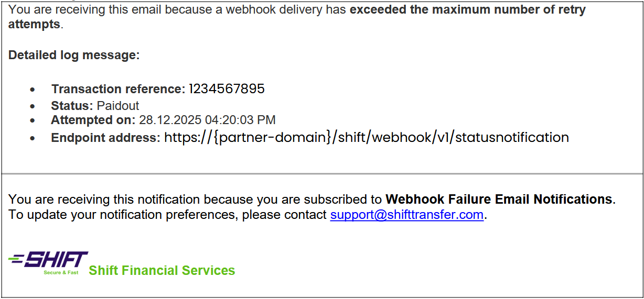The image size is (644, 299).
Task: Click the green Shift Financial Services text
Action: (x=162, y=270)
